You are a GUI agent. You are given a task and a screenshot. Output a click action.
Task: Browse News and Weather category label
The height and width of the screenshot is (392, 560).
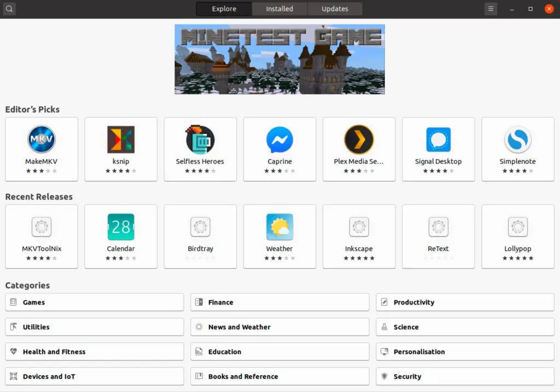240,327
